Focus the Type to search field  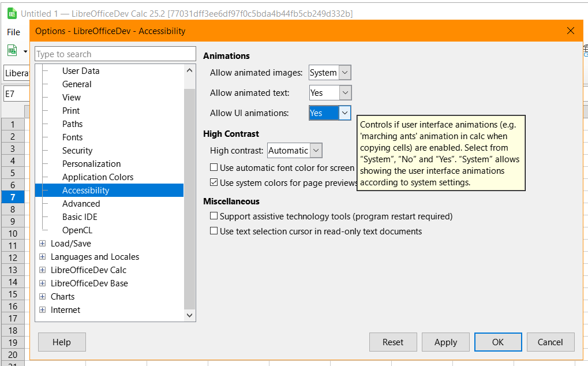click(x=115, y=54)
